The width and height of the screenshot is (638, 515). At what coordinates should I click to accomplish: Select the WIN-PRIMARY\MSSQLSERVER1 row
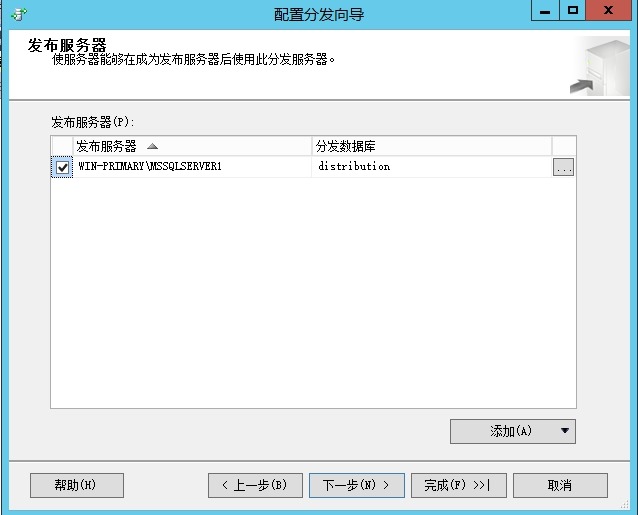coord(150,167)
